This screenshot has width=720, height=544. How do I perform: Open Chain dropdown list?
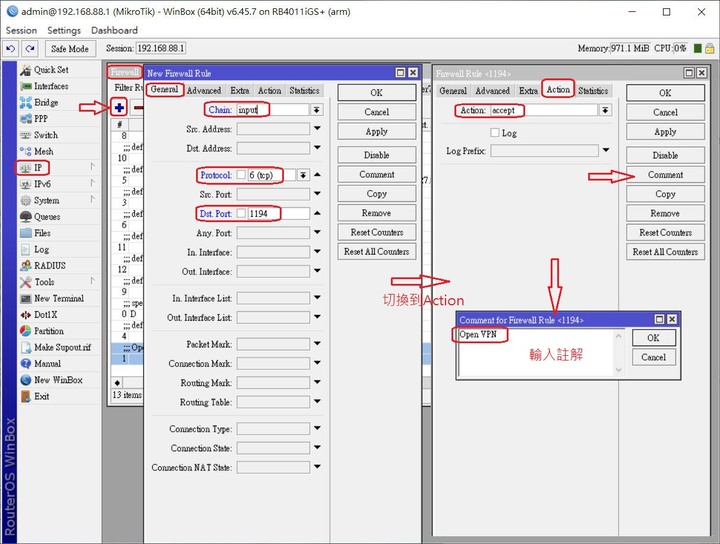click(316, 110)
